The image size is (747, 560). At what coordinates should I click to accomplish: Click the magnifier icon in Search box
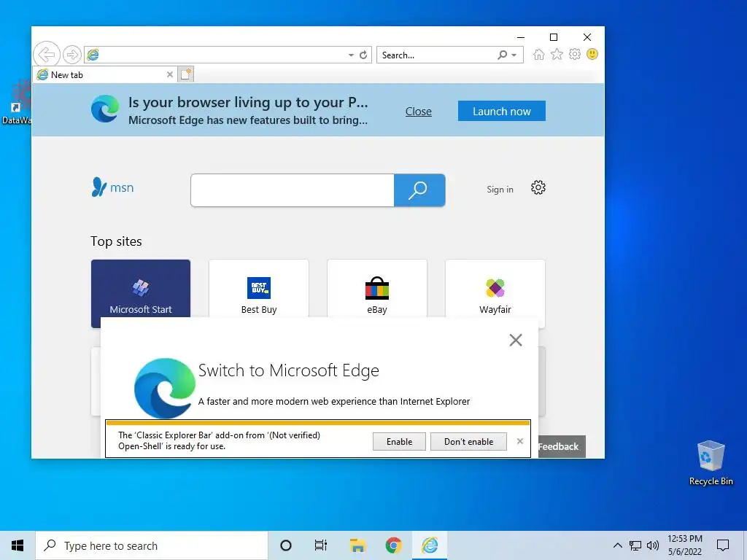coord(502,55)
